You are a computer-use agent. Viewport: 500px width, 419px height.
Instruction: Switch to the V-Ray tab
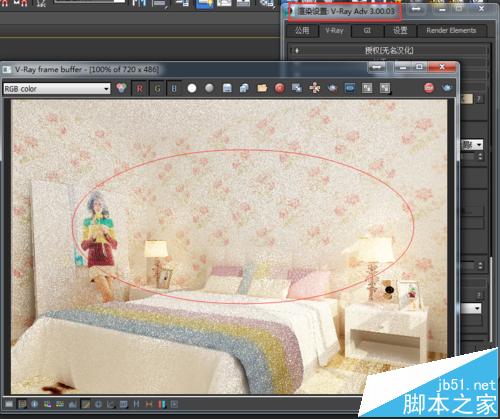[334, 31]
